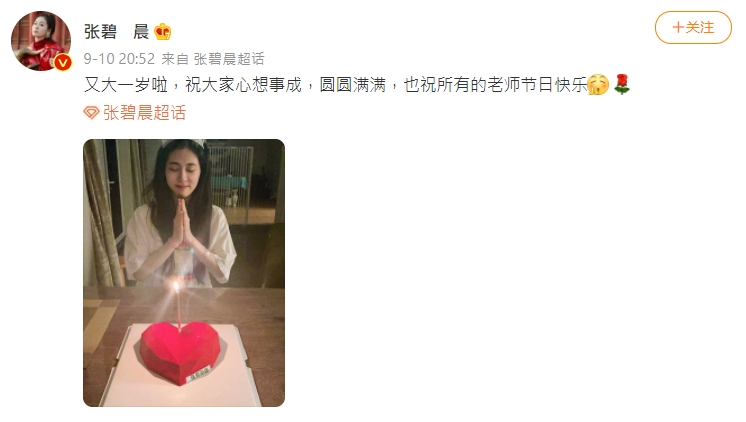Click the orange diamond super-topic icon
Image resolution: width=746 pixels, height=422 pixels.
tap(91, 113)
